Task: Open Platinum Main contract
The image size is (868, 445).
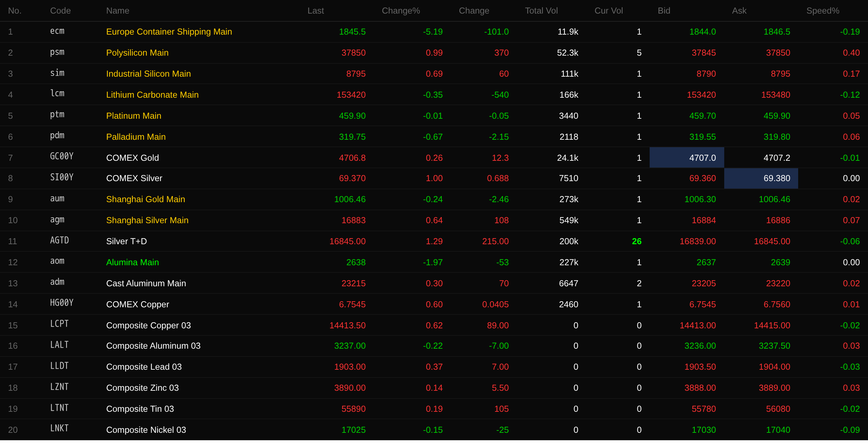Action: click(134, 116)
